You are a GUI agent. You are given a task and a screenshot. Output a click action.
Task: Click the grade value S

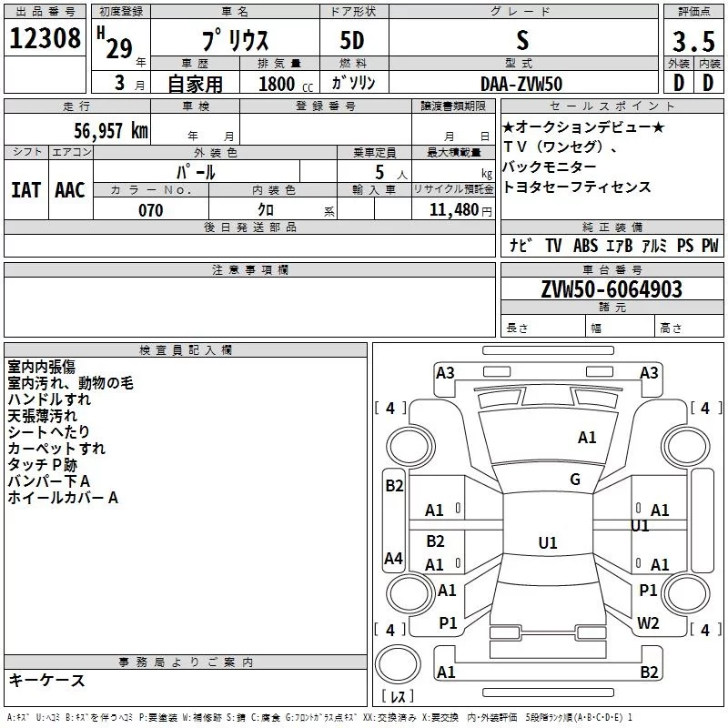coord(522,40)
